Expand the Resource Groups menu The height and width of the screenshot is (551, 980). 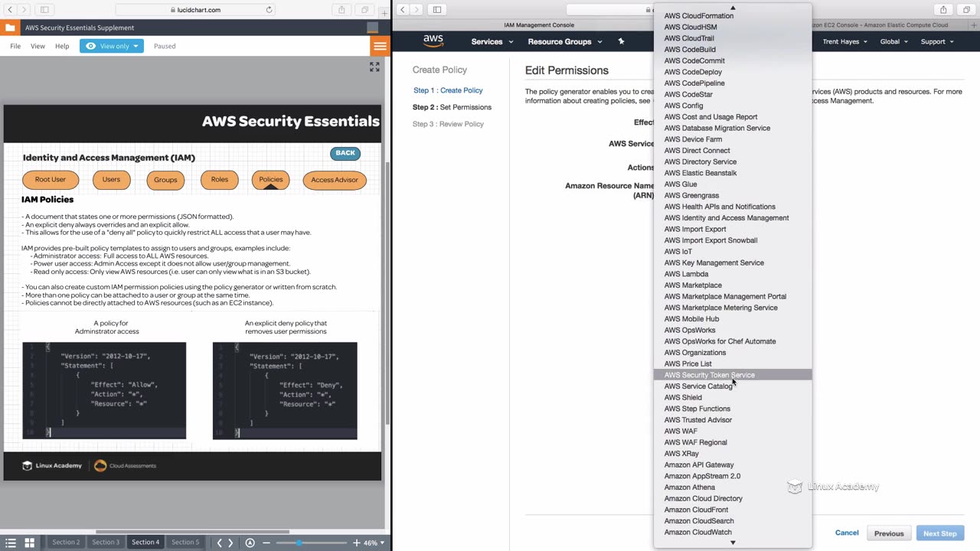(x=565, y=41)
